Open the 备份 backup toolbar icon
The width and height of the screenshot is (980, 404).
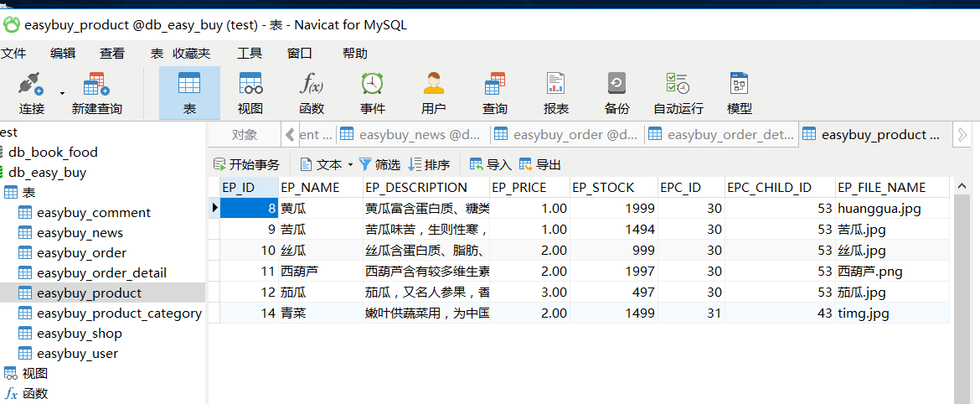[616, 93]
